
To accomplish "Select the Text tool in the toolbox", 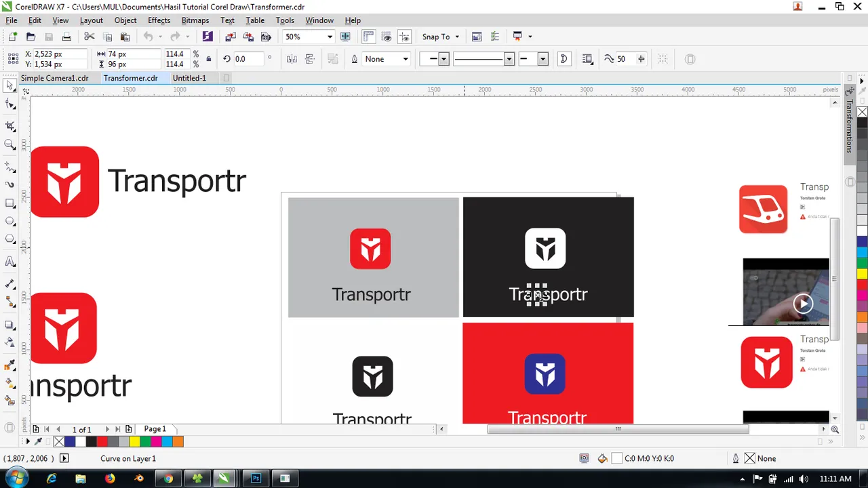I will [9, 262].
